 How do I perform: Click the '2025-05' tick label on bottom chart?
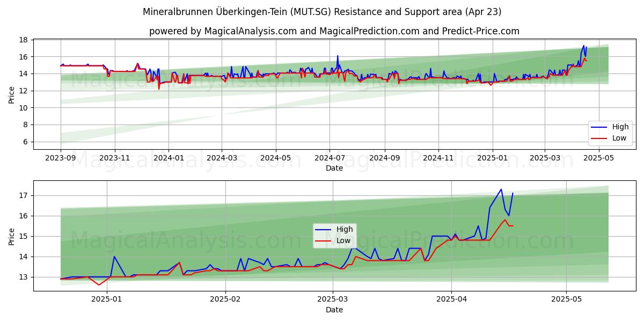(x=566, y=299)
